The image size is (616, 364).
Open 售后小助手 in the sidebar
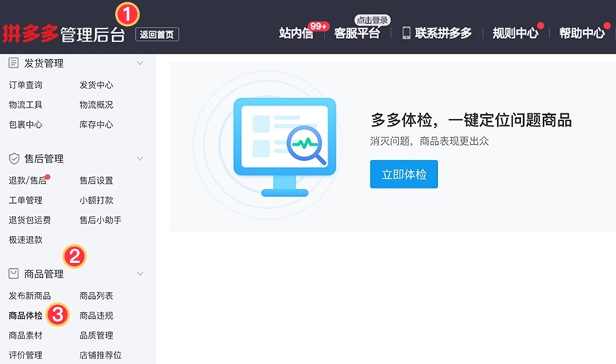point(100,220)
